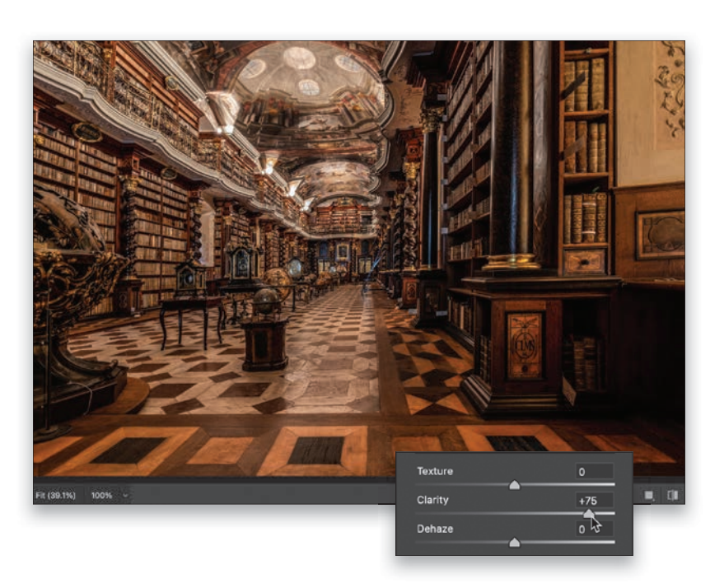Click the Clarity slider handle
The image size is (710, 588).
588,513
